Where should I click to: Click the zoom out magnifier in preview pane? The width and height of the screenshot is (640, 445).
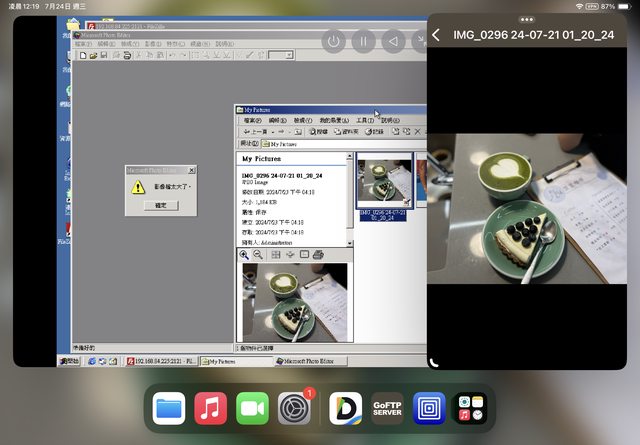(258, 255)
